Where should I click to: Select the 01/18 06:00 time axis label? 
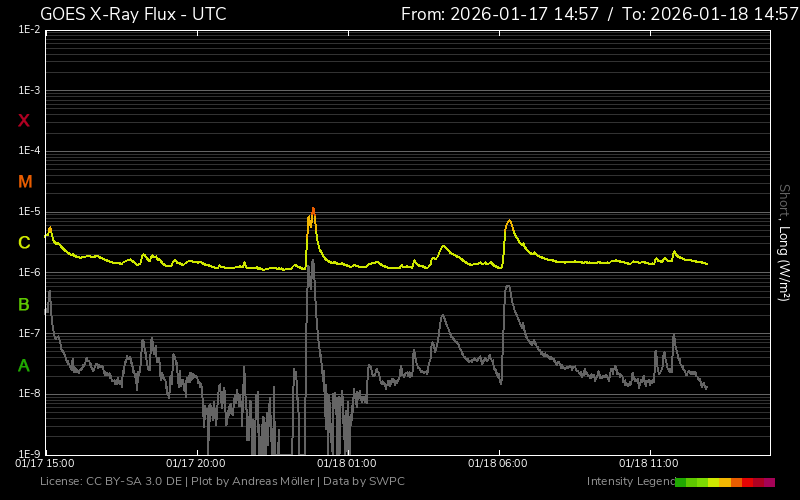[497, 464]
